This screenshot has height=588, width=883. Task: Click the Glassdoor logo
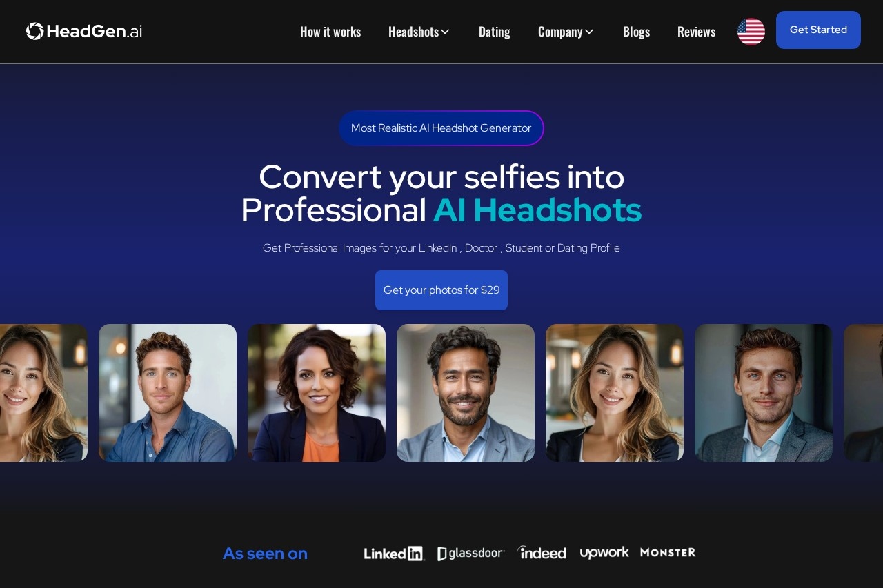tap(471, 553)
